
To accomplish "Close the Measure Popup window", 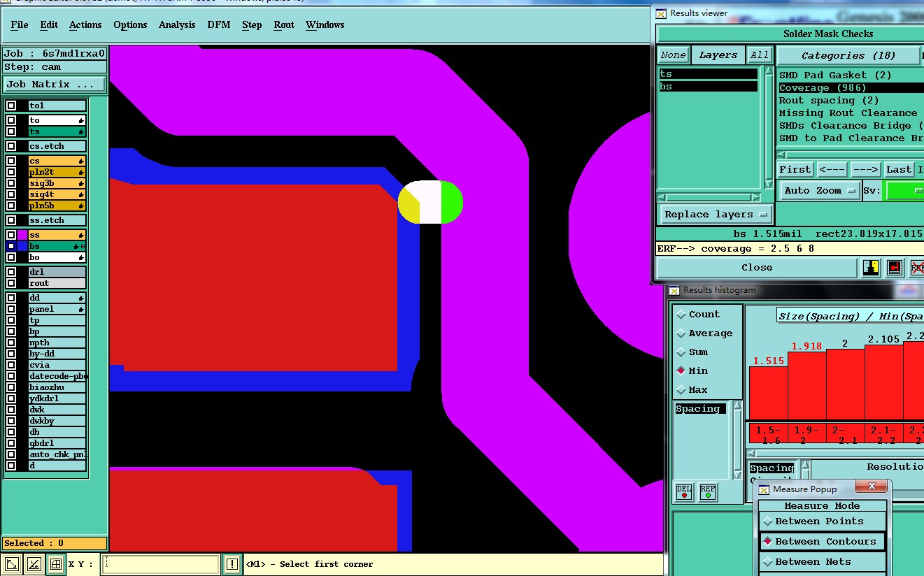I will pyautogui.click(x=872, y=487).
